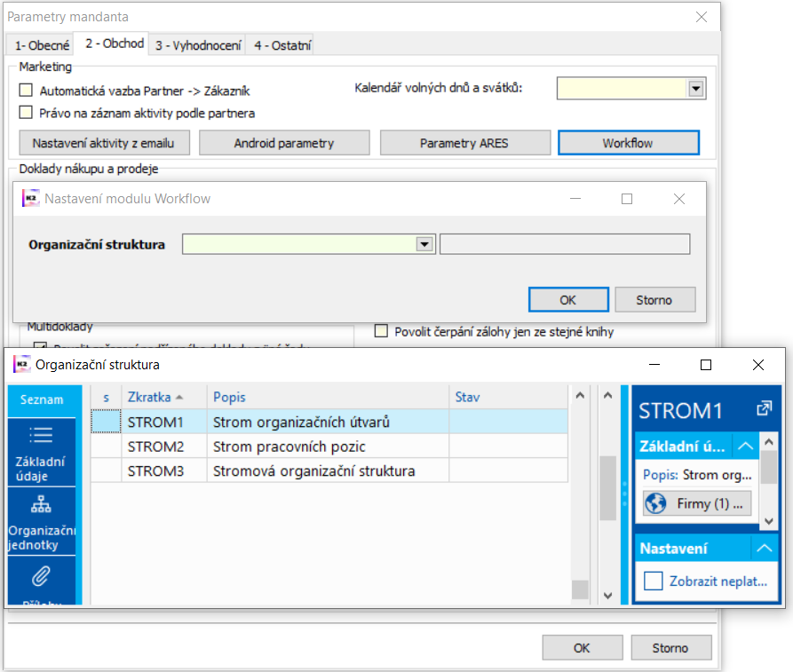Enable Právo na záznam aktivity podle partnera
This screenshot has width=793, height=672.
[x=26, y=112]
